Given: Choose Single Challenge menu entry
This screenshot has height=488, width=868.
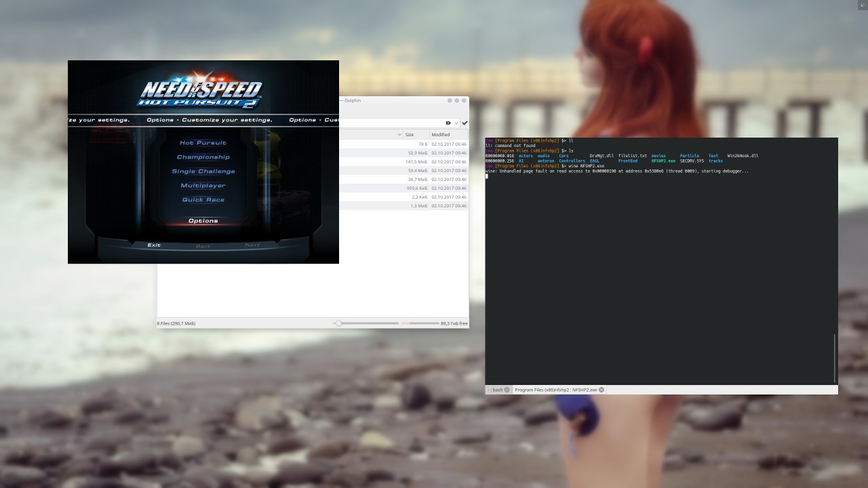Looking at the screenshot, I should click(x=203, y=171).
